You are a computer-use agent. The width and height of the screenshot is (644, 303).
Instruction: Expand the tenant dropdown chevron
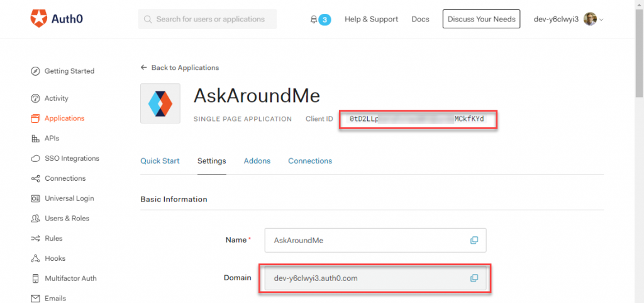601,20
